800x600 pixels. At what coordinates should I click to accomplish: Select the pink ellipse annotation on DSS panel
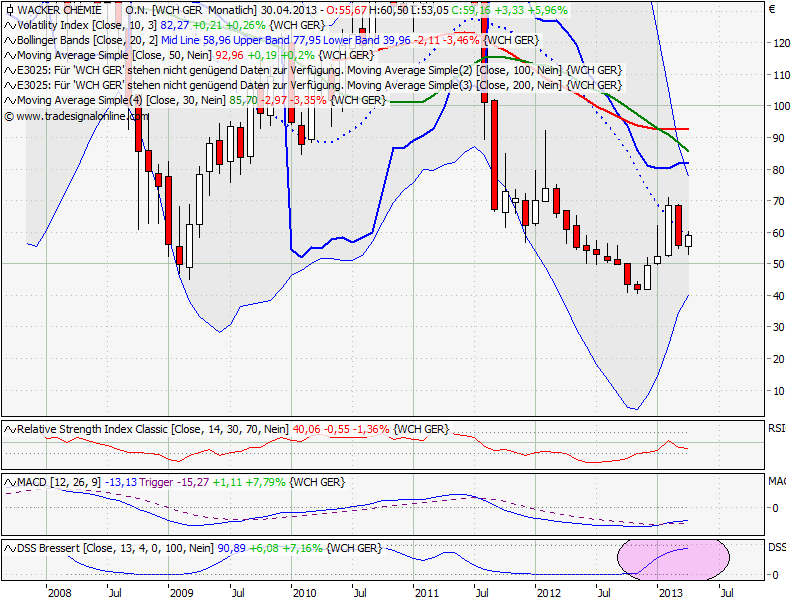click(x=675, y=560)
